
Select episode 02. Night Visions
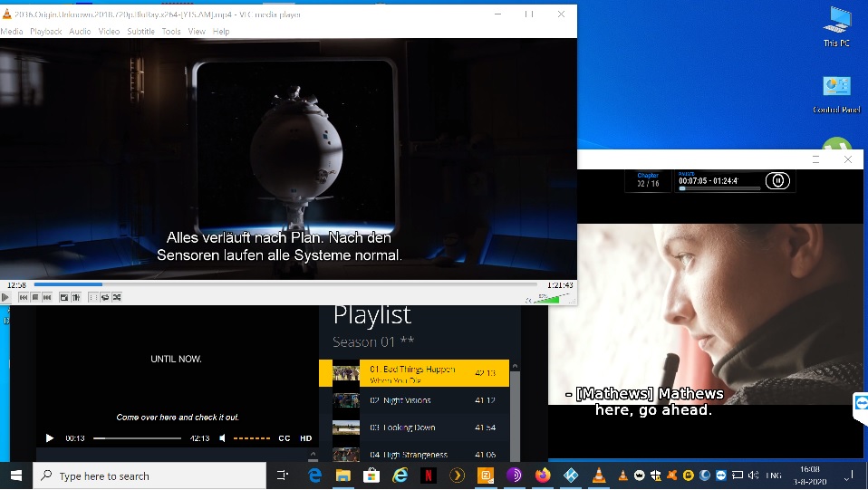coord(400,400)
